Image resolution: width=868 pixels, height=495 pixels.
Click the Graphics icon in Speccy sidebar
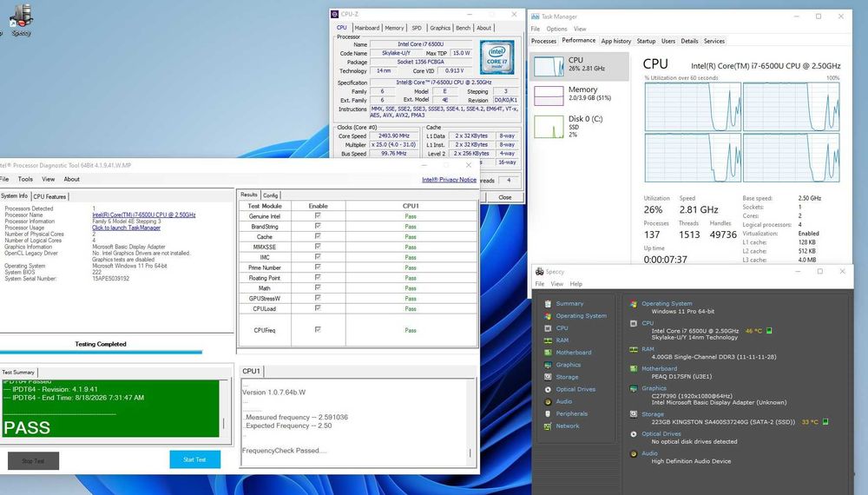pyautogui.click(x=548, y=365)
